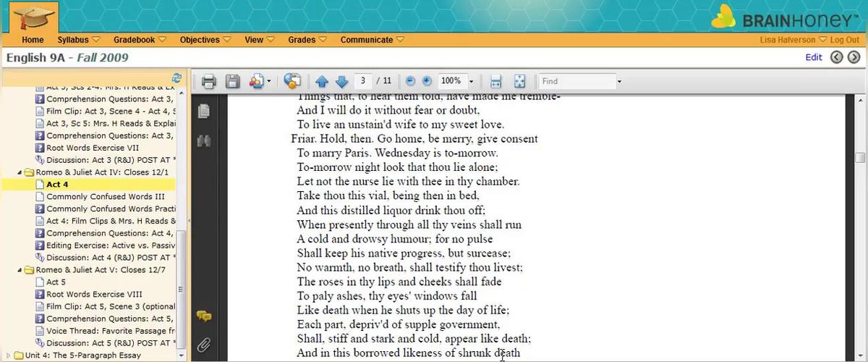Click the Edit link
Image resolution: width=868 pixels, height=362 pixels.
(813, 57)
